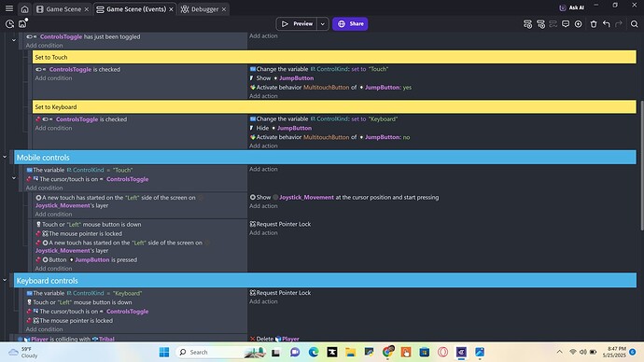Add a comment event from the toolbar
Image resolution: width=644 pixels, height=362 pixels.
pos(566,24)
